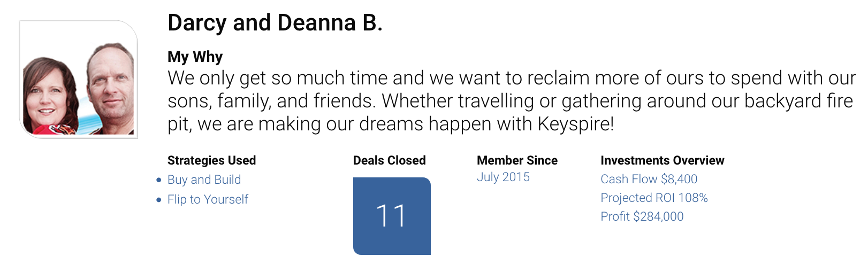This screenshot has height=265, width=868.
Task: Click the Deals Closed heading
Action: pos(389,160)
